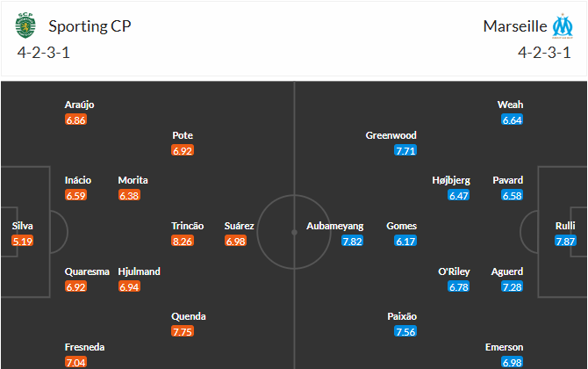Open Hjulmand's player details

pos(139,271)
